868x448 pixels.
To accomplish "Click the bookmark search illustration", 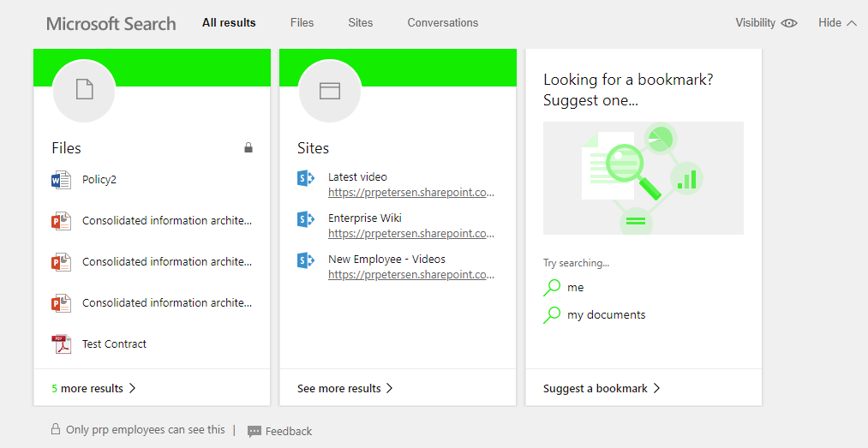I will 644,178.
